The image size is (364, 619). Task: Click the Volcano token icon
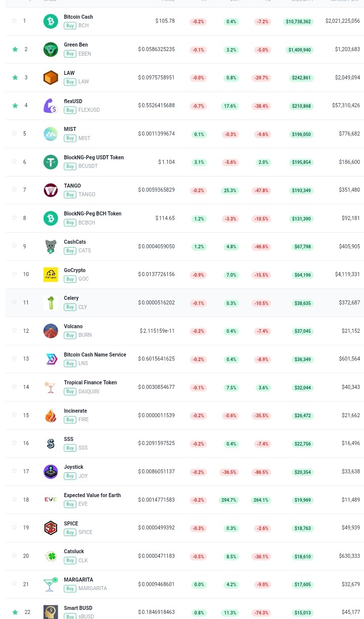[x=51, y=331]
